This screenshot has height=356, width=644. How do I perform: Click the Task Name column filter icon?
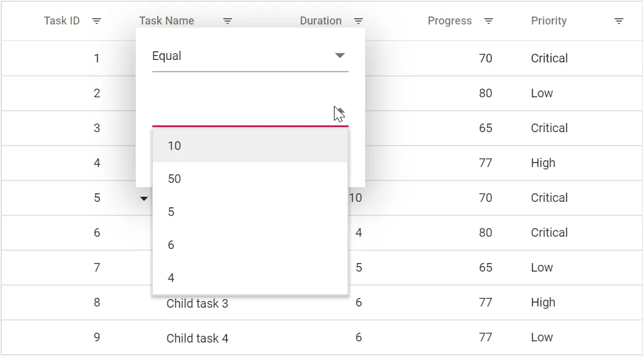[x=227, y=20]
